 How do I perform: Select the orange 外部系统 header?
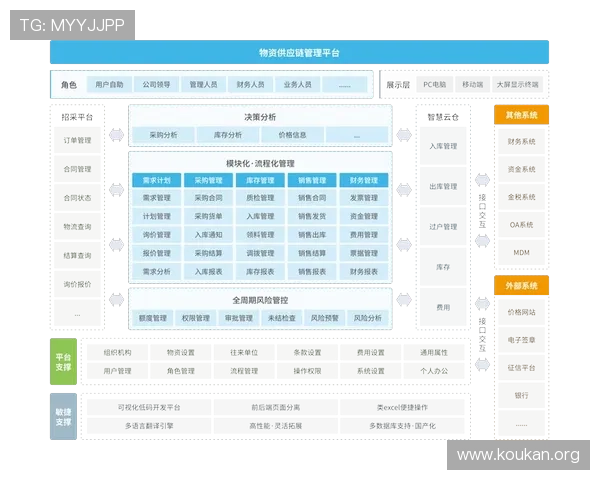point(522,286)
